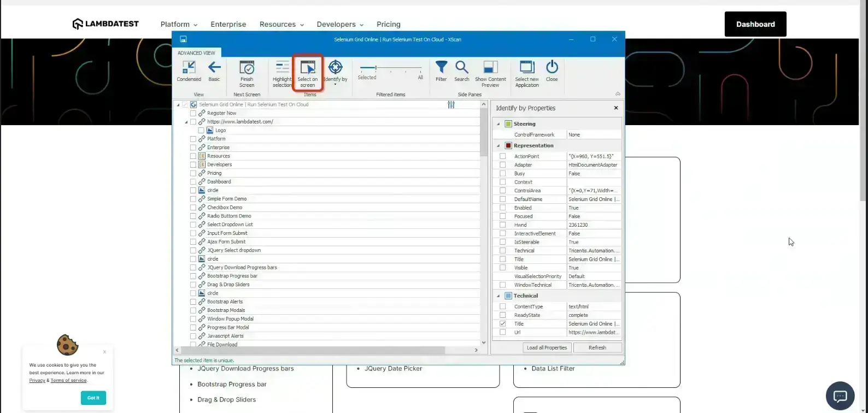This screenshot has height=413, width=868.
Task: Collapse the https://www.lambdatest.com/ tree node
Action: click(x=186, y=122)
